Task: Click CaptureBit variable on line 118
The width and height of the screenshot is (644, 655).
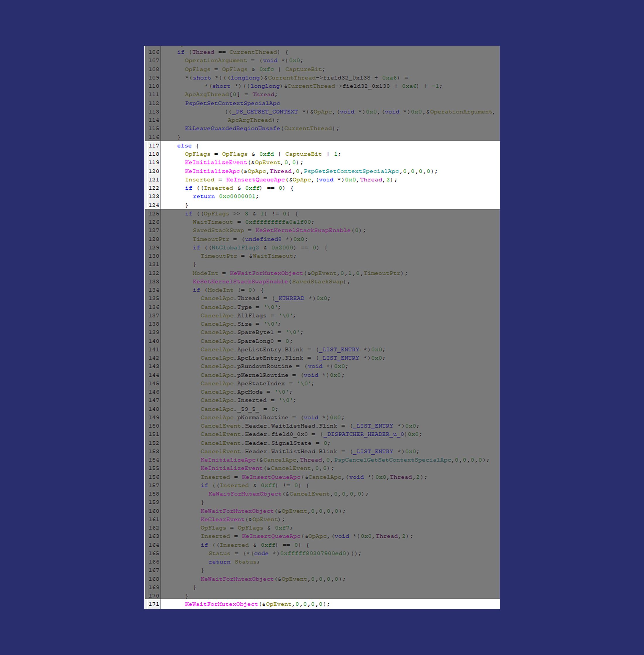Action: click(x=303, y=154)
